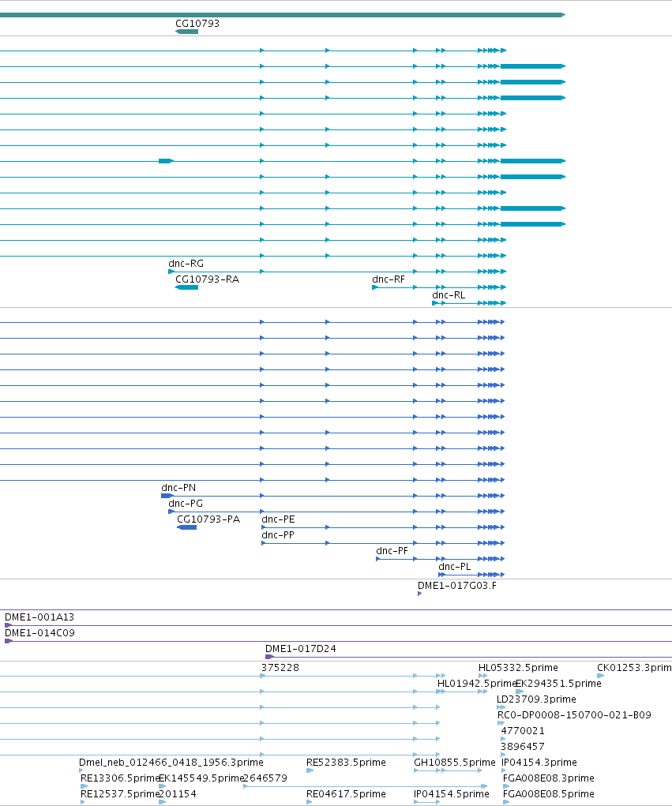
Task: Click the CG10793 gene arrow glyph under its label
Action: (x=186, y=32)
